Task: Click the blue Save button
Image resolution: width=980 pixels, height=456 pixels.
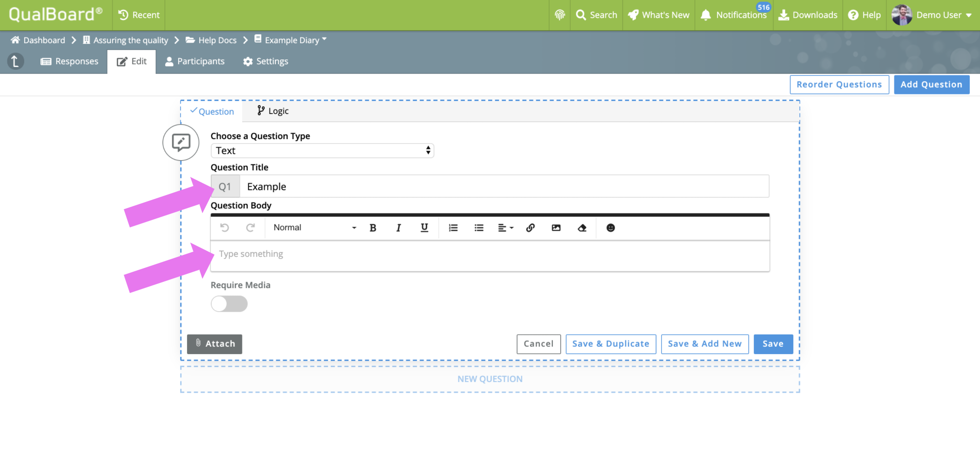Action: pyautogui.click(x=773, y=344)
